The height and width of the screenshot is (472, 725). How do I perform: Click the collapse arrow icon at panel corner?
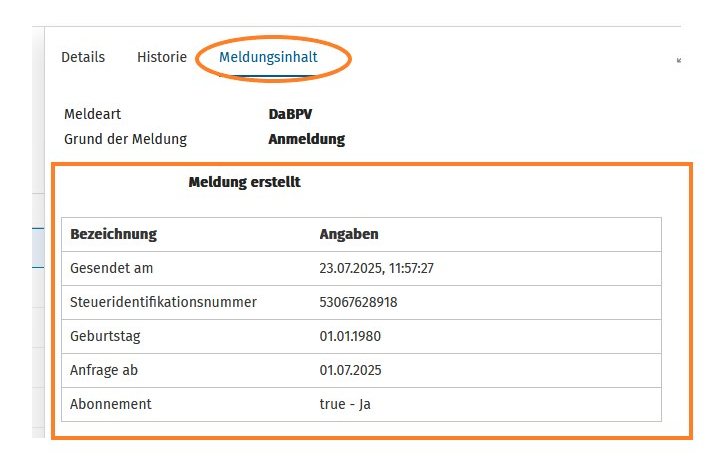[679, 60]
